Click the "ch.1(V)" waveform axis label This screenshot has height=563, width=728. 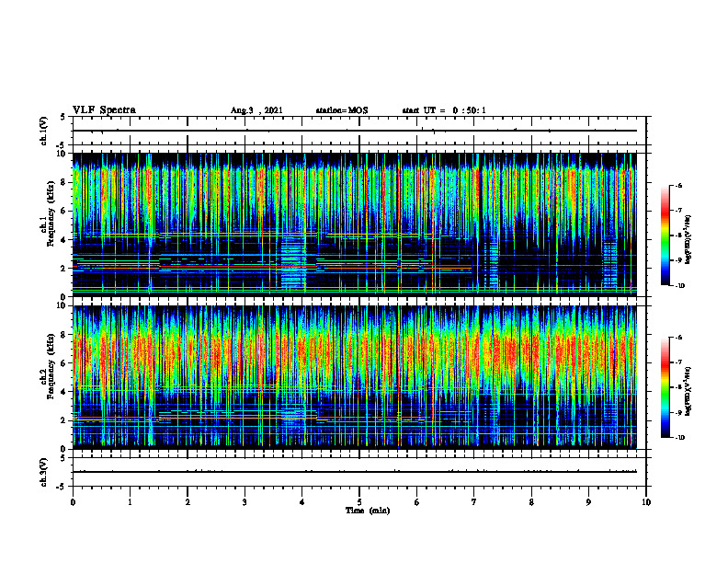pyautogui.click(x=43, y=131)
